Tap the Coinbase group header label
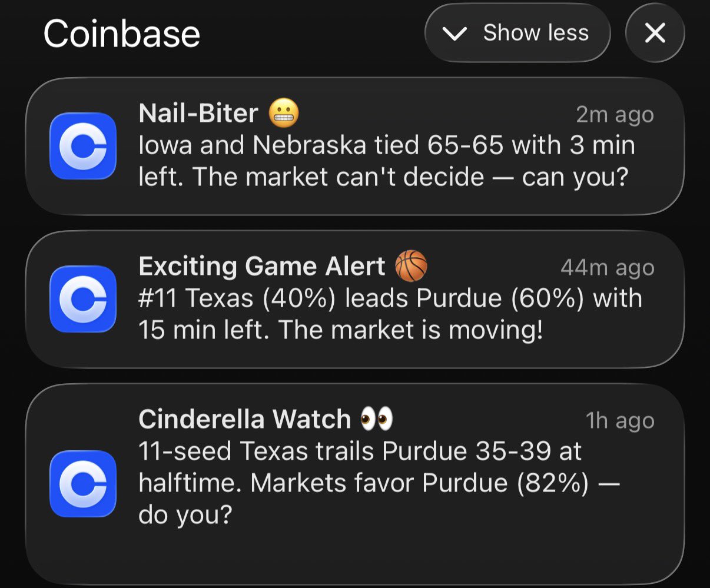This screenshot has width=710, height=588. [x=122, y=34]
